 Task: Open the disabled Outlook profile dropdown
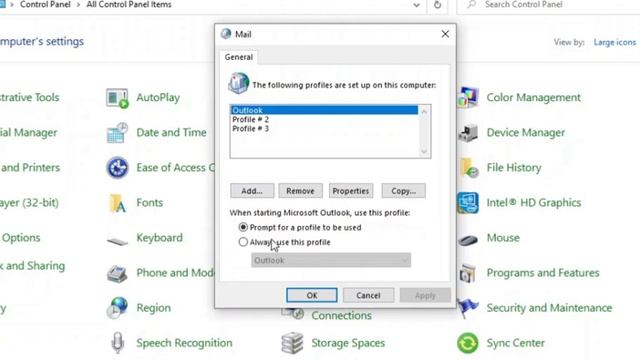[331, 260]
